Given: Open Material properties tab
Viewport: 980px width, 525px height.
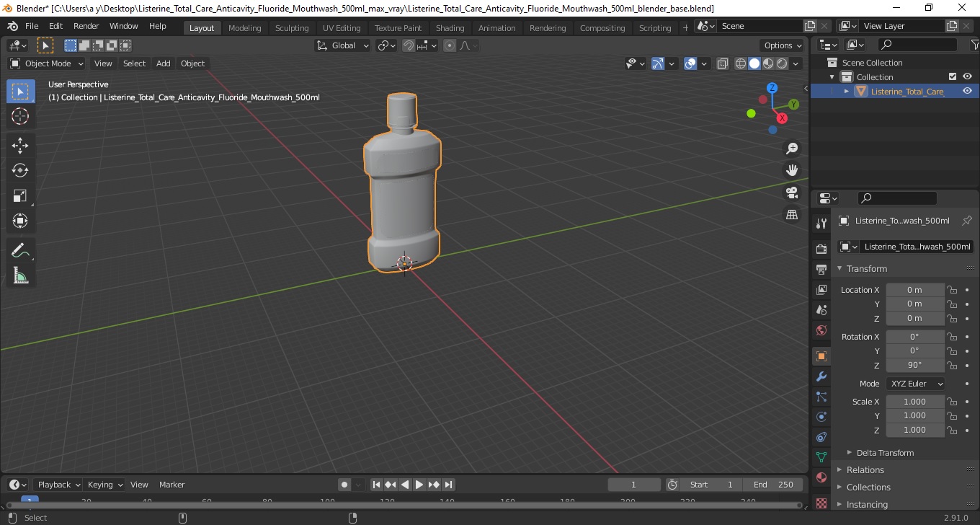Looking at the screenshot, I should point(821,477).
